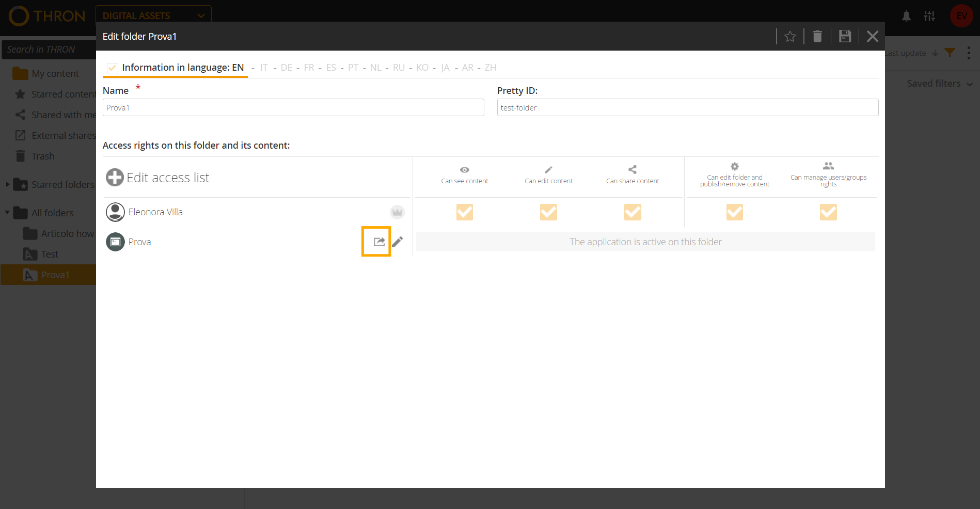The image size is (980, 509).
Task: Open My content in the sidebar
Action: 55,73
